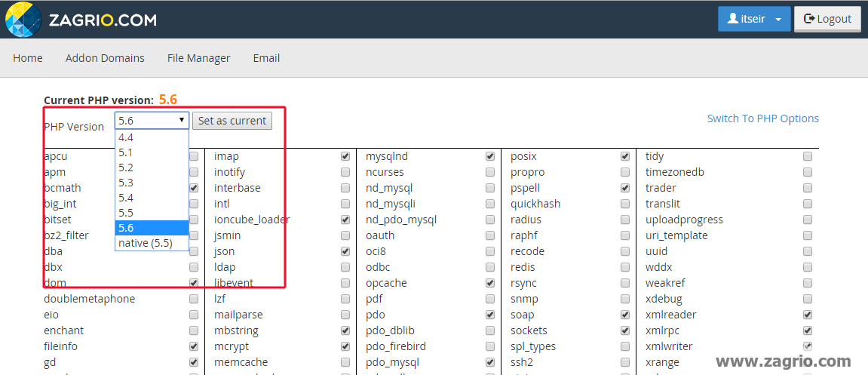Viewport: 868px width, 375px height.
Task: Enable the ssh2 extension checkbox
Action: click(x=625, y=362)
